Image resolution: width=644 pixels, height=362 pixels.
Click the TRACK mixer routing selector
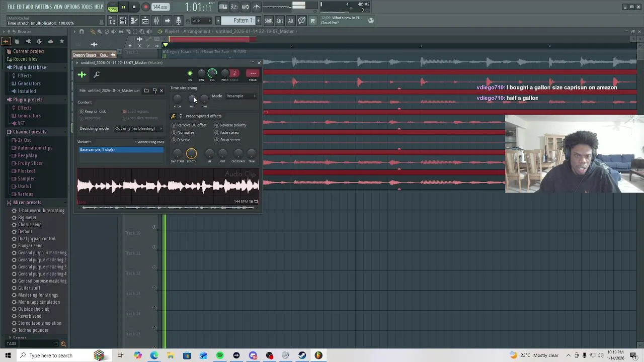click(253, 74)
